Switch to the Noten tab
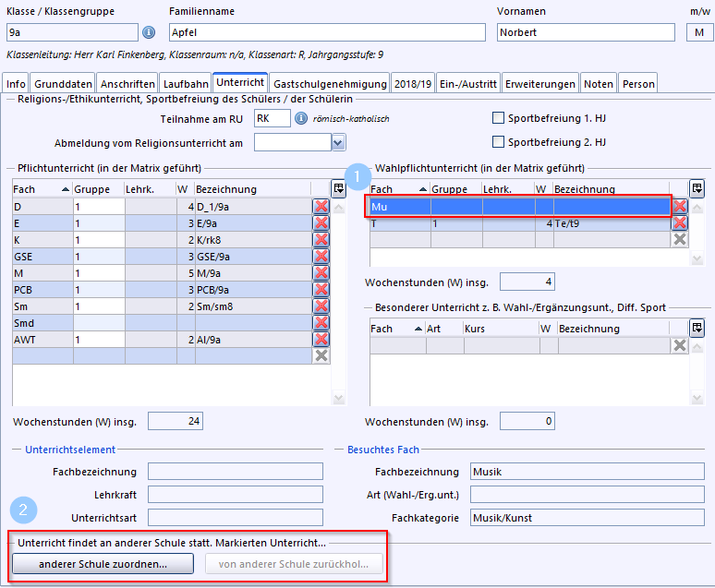Viewport: 715px width, 588px height. pyautogui.click(x=599, y=83)
